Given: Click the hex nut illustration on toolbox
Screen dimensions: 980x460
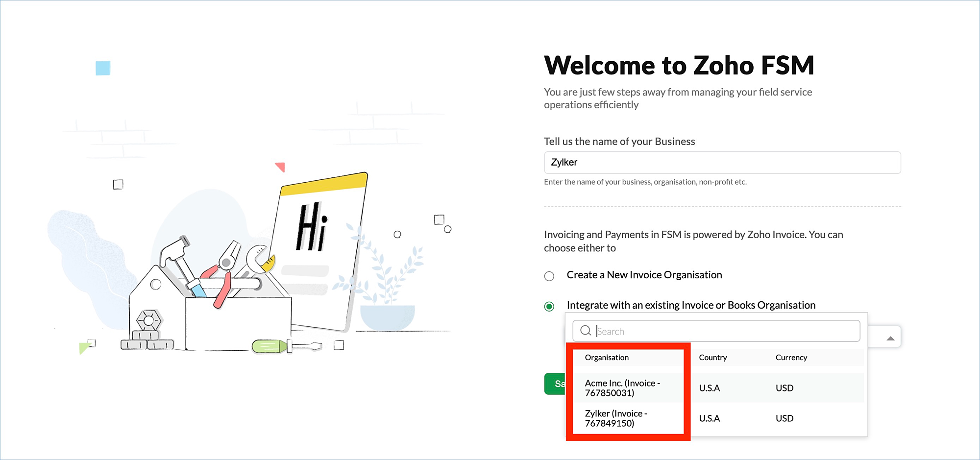Looking at the screenshot, I should click(x=148, y=321).
